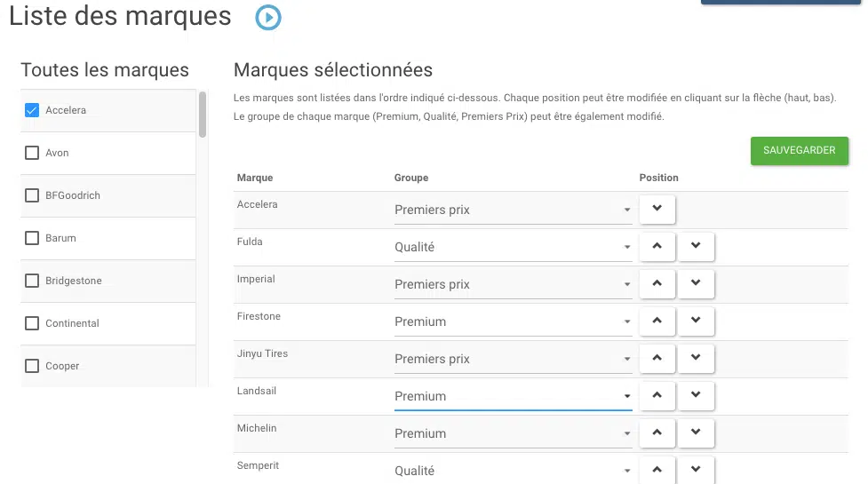Viewport: 868px width, 484px height.
Task: Select the Continental brand checkbox
Action: coord(32,323)
